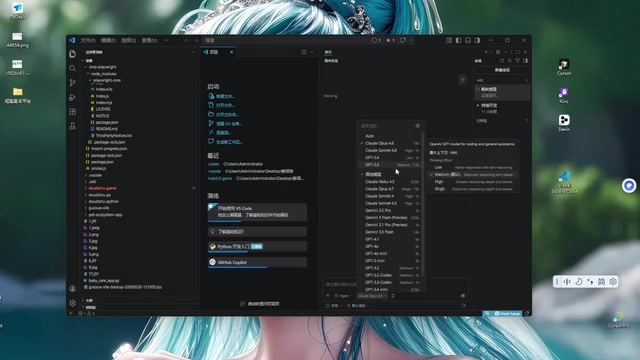
Task: Open the Customize Layout icon
Action: tap(449, 40)
